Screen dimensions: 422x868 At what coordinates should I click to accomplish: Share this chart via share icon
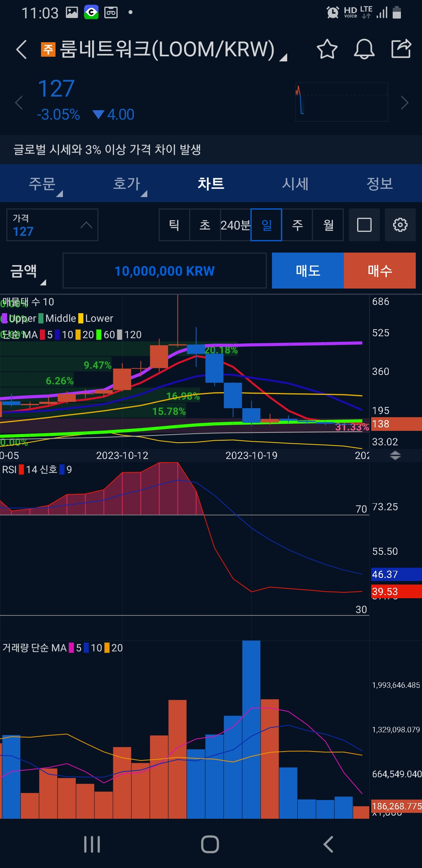click(x=401, y=49)
